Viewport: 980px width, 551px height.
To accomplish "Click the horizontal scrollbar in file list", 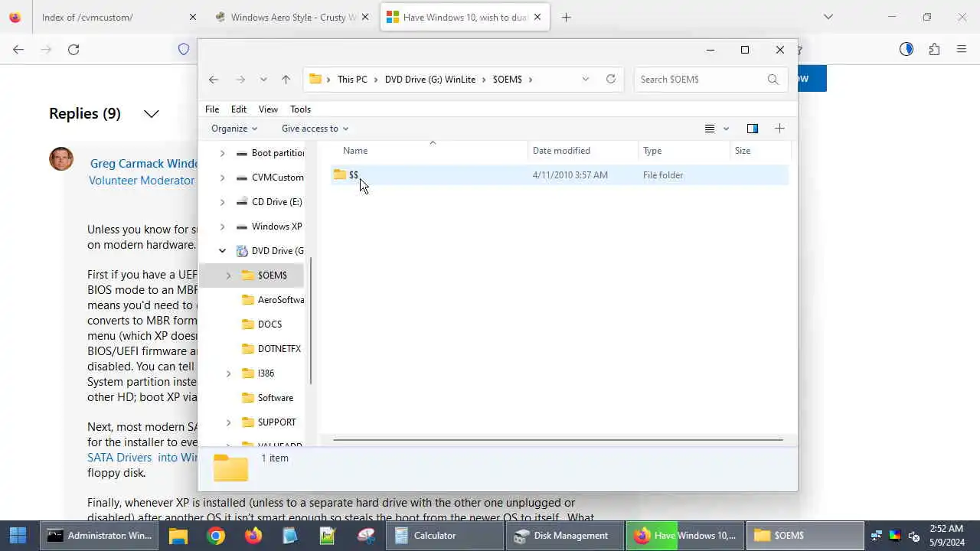I will pyautogui.click(x=558, y=440).
